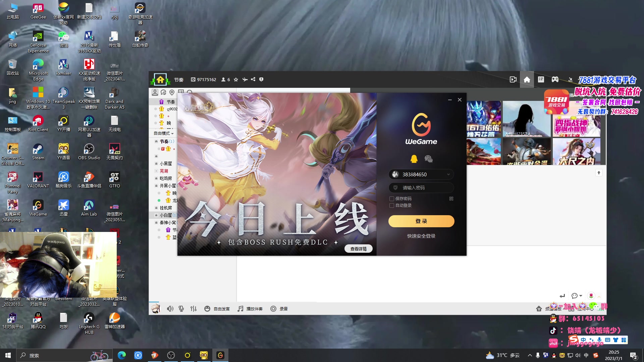
Task: Open Riot Client desktop shortcut
Action: point(38,124)
